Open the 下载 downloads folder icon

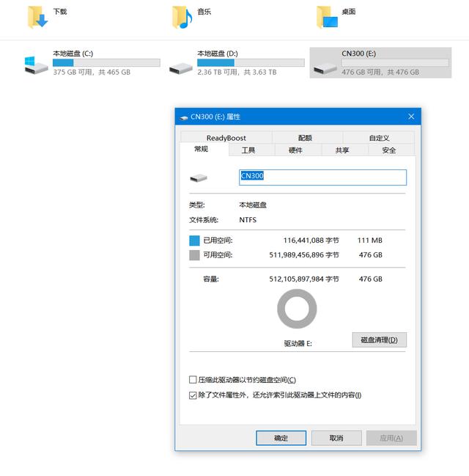37,18
